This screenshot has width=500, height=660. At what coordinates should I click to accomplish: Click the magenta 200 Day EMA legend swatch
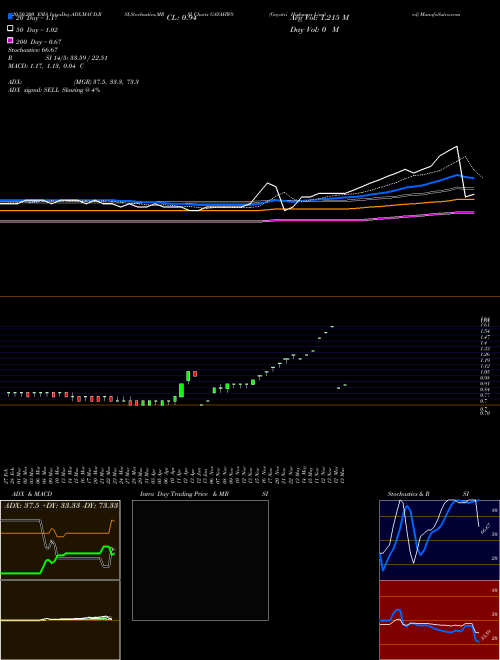[10, 40]
